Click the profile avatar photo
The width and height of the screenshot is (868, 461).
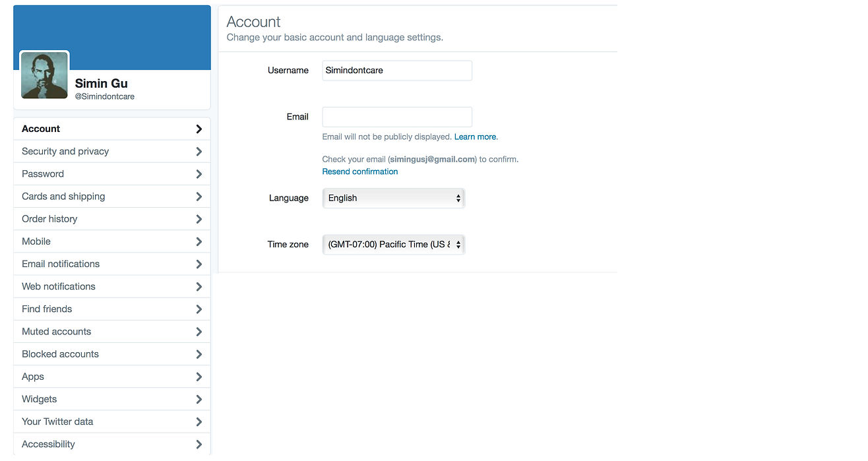click(x=44, y=75)
